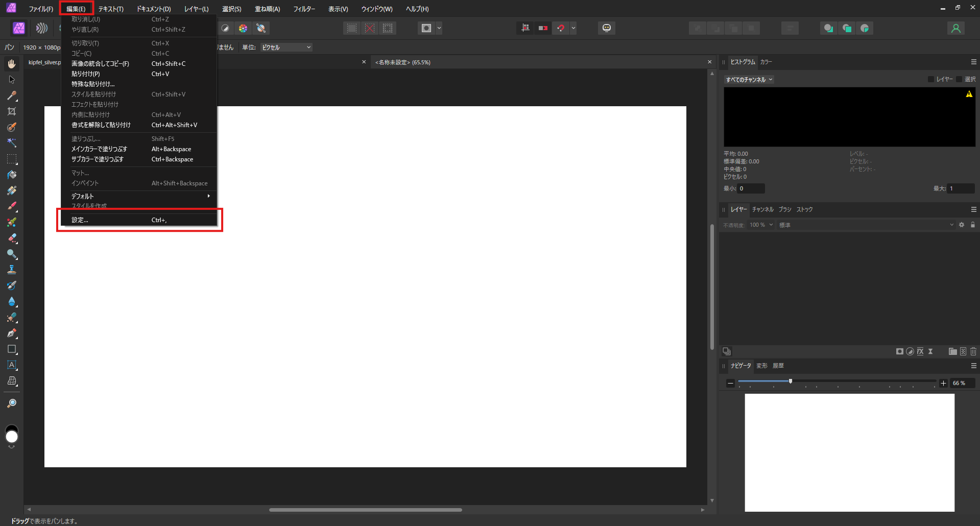Image resolution: width=980 pixels, height=526 pixels.
Task: Choose メインカラーで塗りつぶす menu entry
Action: 139,149
